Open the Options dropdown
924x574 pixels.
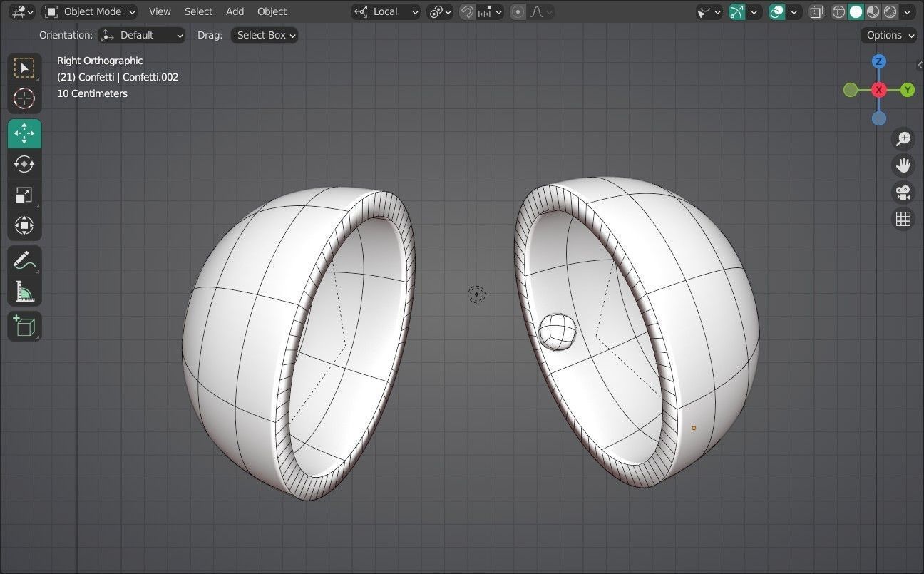point(890,35)
